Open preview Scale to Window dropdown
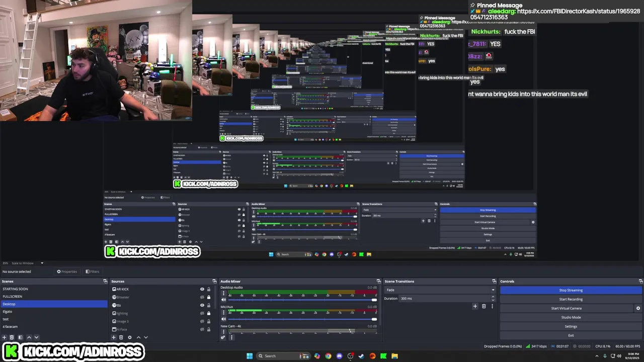Screen dimensions: 644x362 (x=27, y=263)
